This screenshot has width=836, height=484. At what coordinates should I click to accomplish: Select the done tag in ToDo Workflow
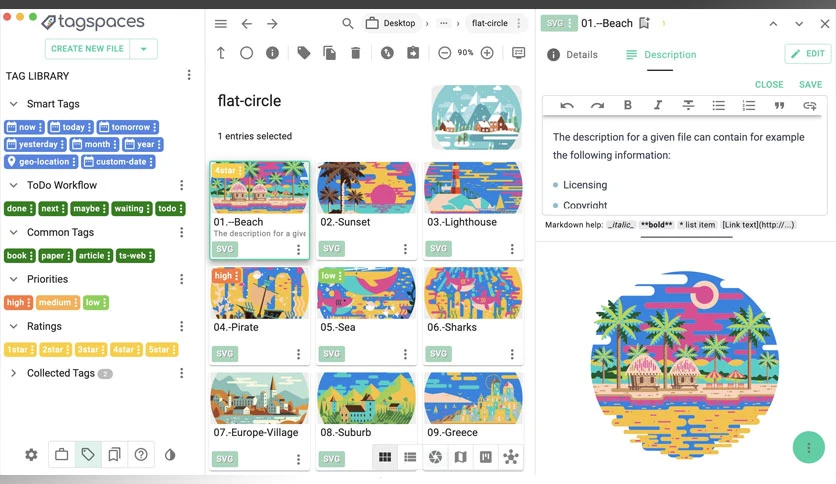pyautogui.click(x=20, y=208)
